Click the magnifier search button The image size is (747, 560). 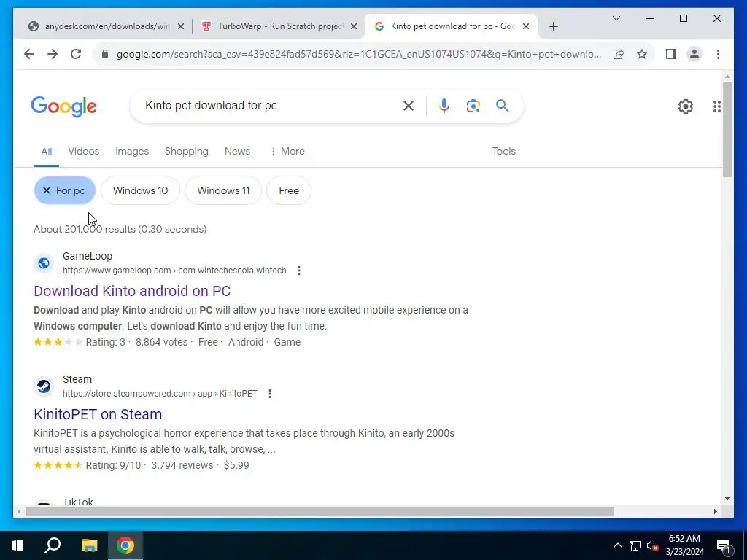pos(502,105)
